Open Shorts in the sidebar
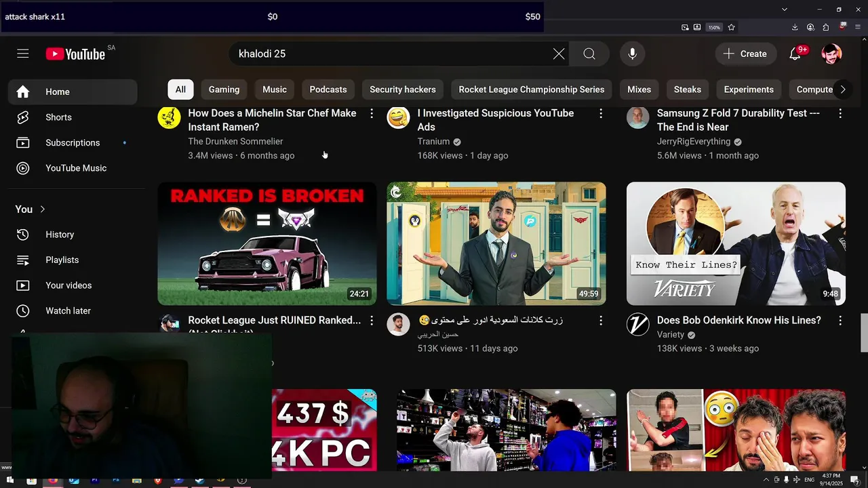 (73, 117)
